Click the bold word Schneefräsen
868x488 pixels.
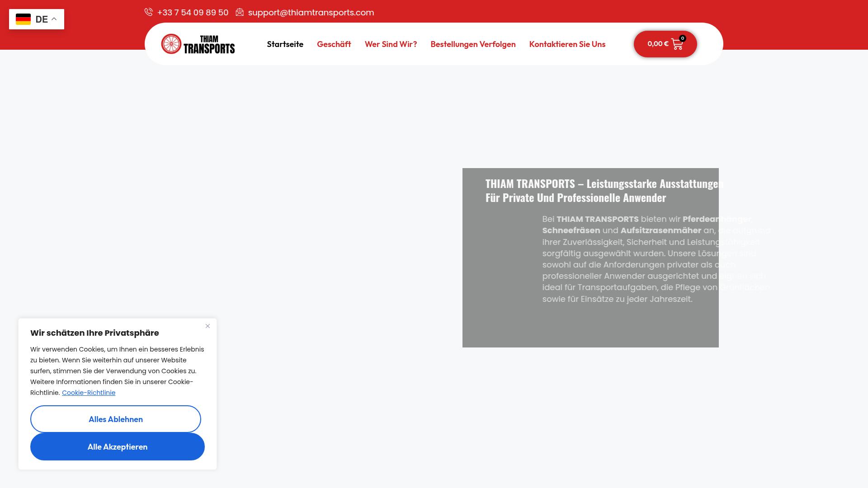pos(571,230)
